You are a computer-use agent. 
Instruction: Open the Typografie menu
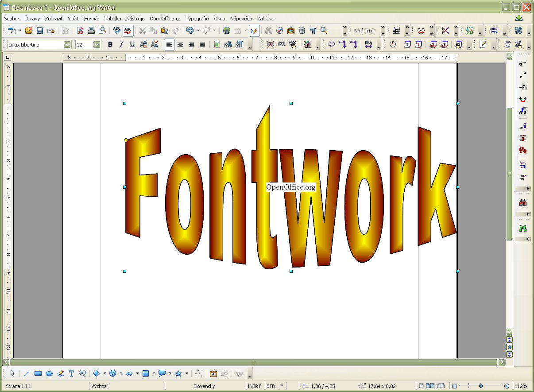pos(197,19)
